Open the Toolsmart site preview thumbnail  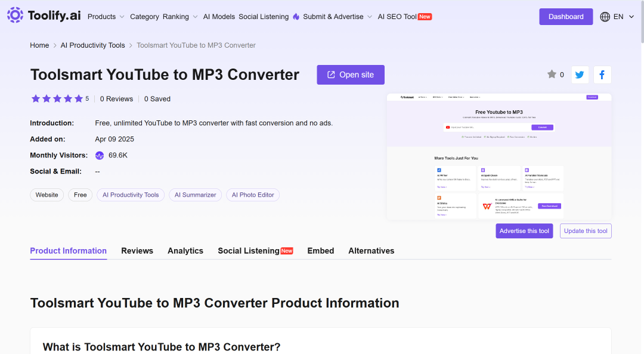pos(499,157)
